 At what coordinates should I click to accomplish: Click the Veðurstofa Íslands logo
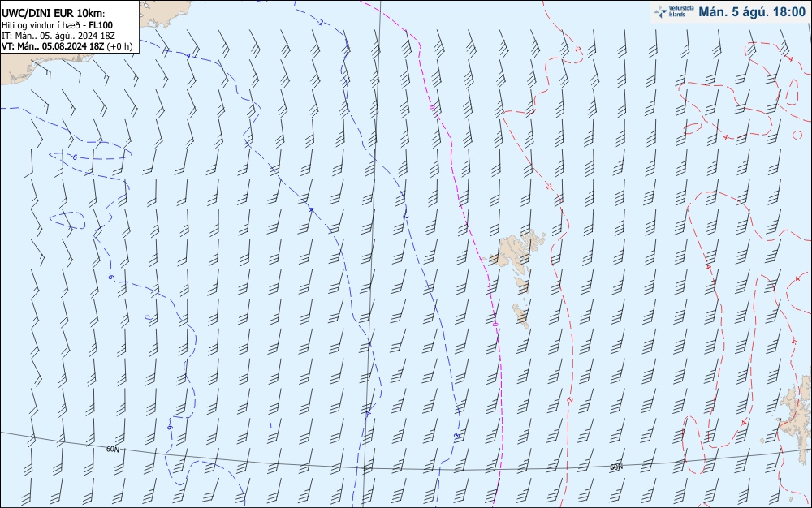(674, 11)
